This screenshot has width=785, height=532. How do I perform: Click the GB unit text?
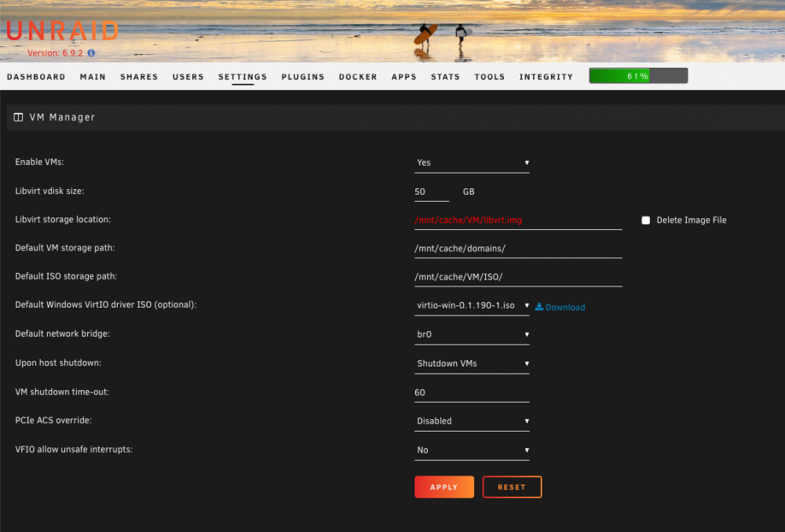[x=469, y=191]
